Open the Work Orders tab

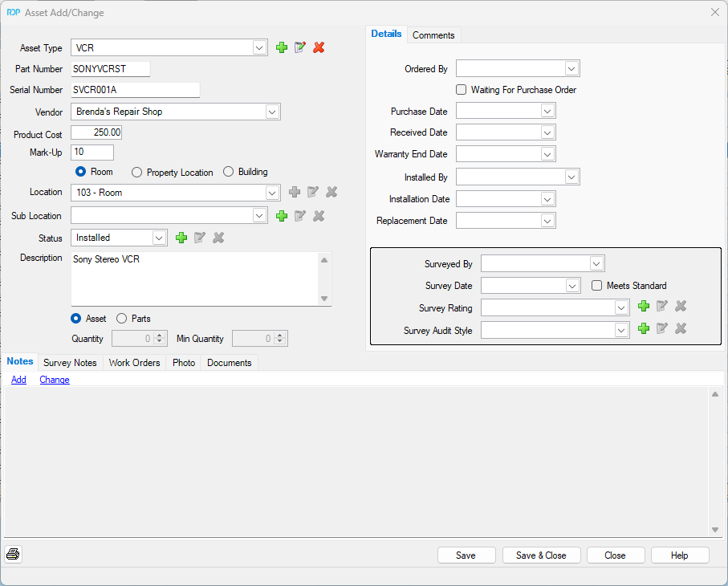click(135, 363)
